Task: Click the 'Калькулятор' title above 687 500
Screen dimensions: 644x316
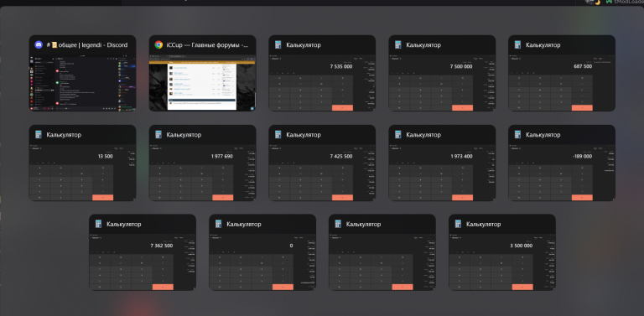Action: pyautogui.click(x=543, y=45)
